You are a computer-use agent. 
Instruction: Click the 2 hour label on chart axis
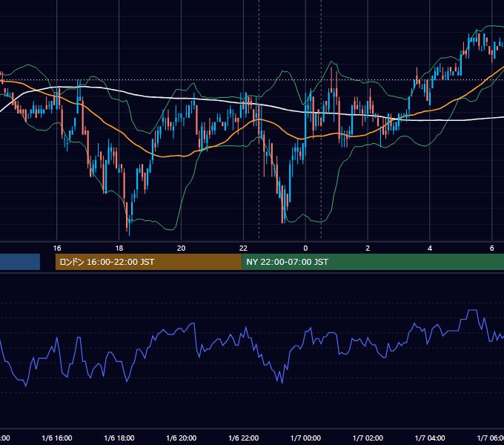pyautogui.click(x=368, y=248)
